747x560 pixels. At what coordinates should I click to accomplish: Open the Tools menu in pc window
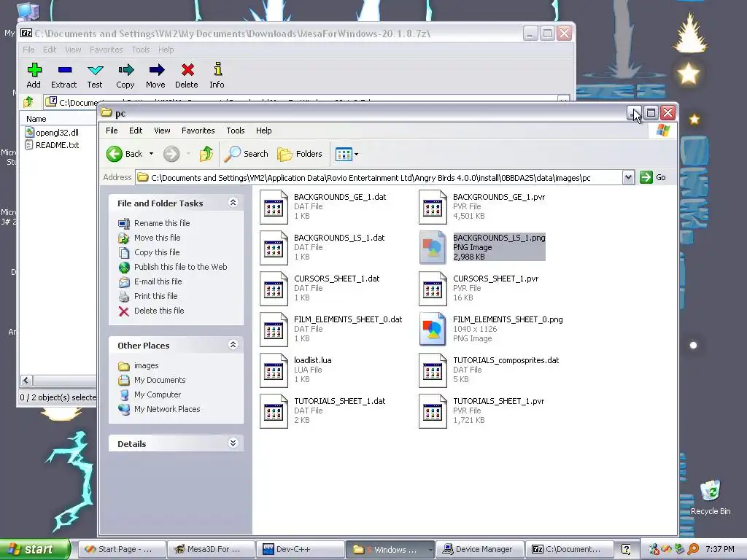pos(236,131)
